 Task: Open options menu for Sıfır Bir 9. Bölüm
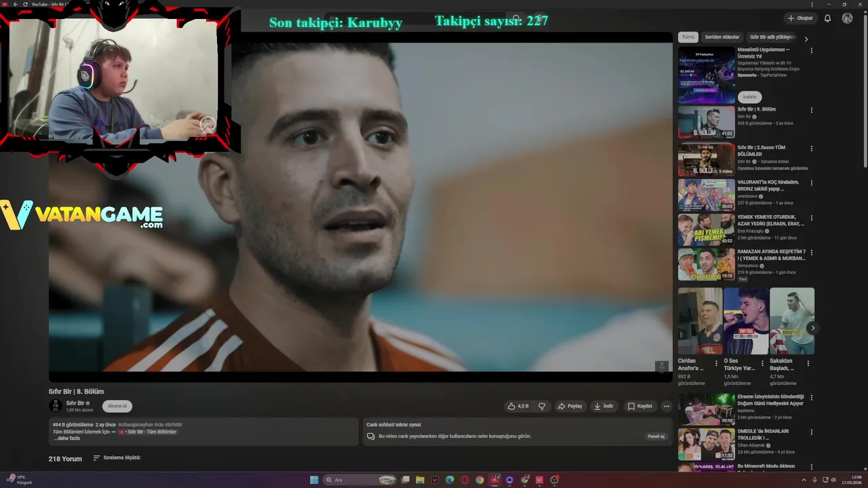[811, 110]
